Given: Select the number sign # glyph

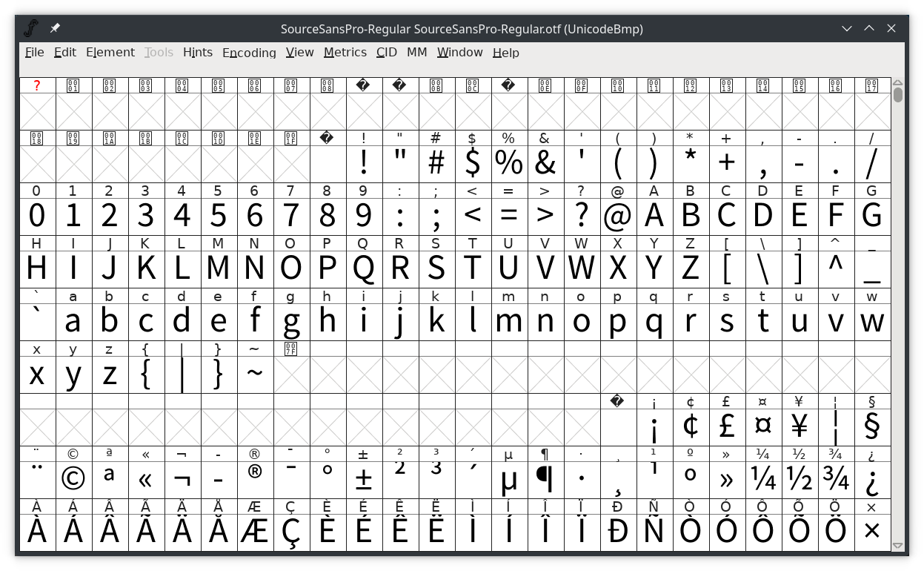Looking at the screenshot, I should click(436, 164).
